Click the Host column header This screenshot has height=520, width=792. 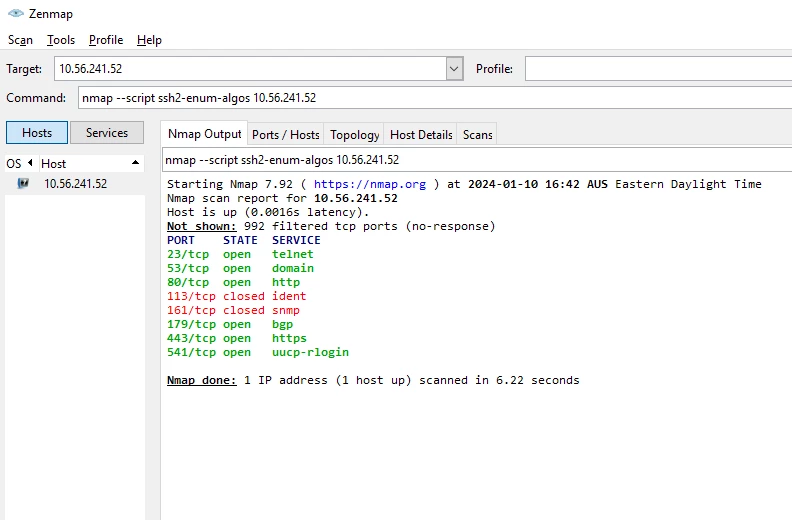(x=91, y=163)
